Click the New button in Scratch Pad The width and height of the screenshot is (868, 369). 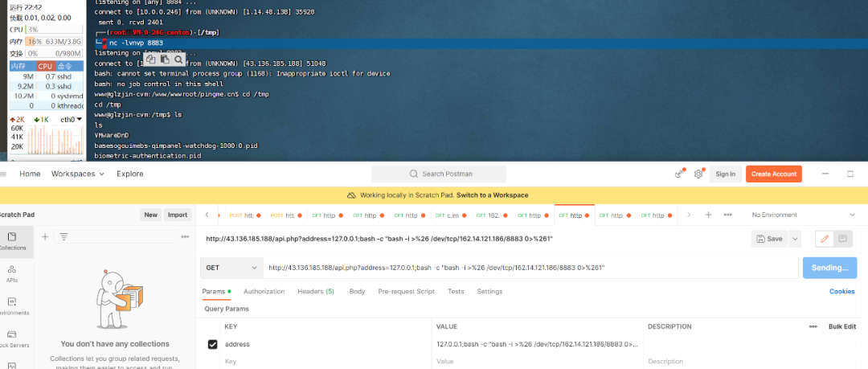(x=150, y=215)
